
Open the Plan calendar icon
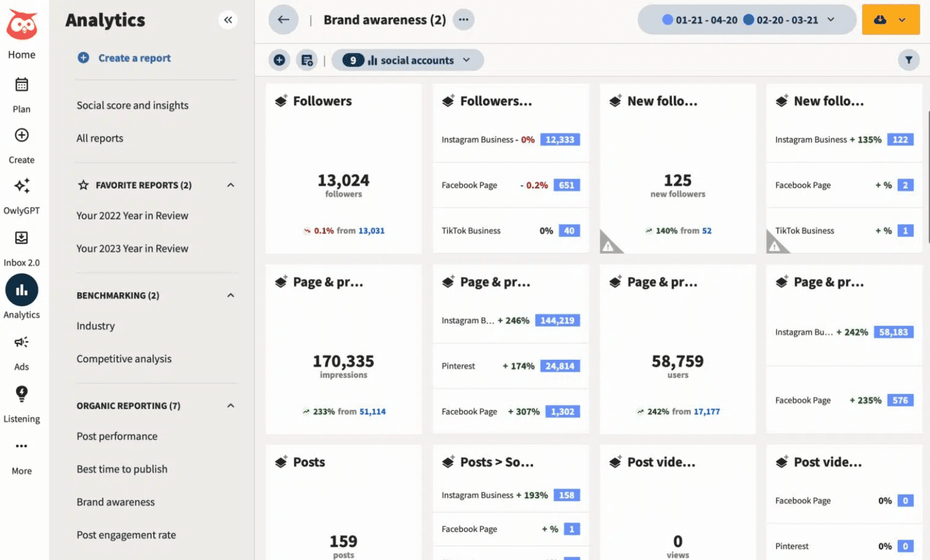(22, 85)
